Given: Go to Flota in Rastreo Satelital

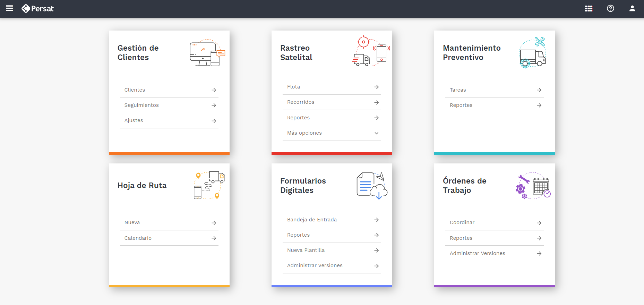Looking at the screenshot, I should [x=332, y=87].
